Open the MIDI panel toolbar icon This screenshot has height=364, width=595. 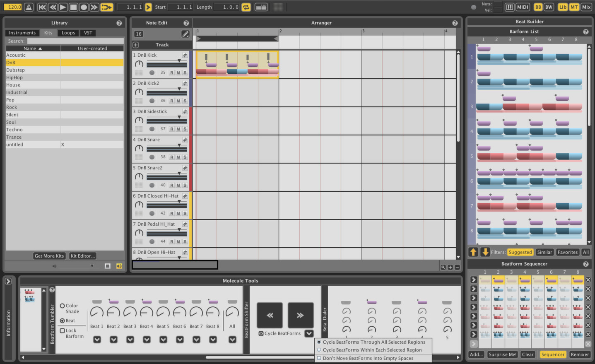pyautogui.click(x=523, y=7)
